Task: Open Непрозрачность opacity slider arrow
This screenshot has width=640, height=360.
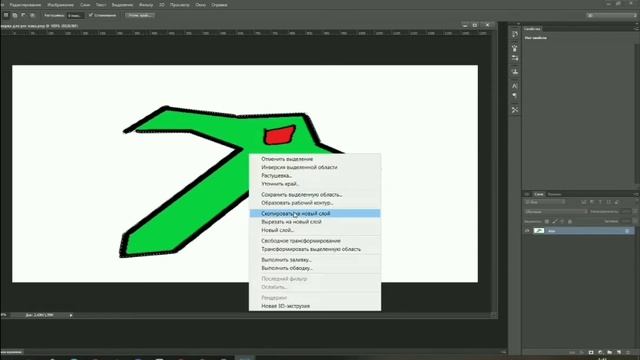Action: (636, 211)
